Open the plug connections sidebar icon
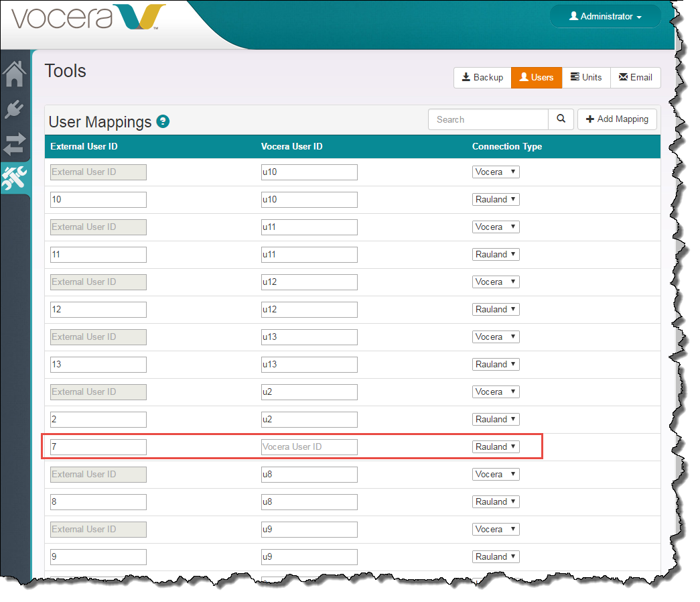The width and height of the screenshot is (700, 602). [14, 109]
